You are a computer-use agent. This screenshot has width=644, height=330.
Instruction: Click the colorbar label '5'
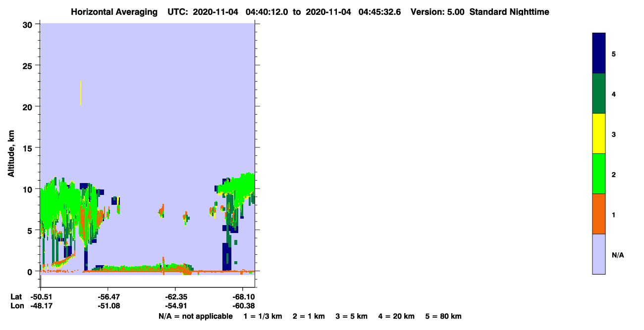[x=614, y=54]
